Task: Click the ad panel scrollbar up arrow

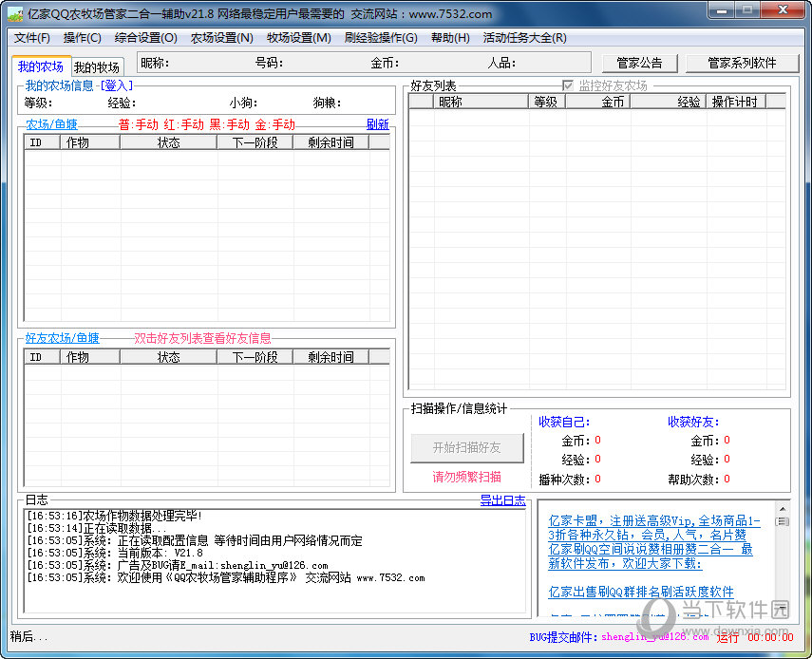Action: [783, 508]
